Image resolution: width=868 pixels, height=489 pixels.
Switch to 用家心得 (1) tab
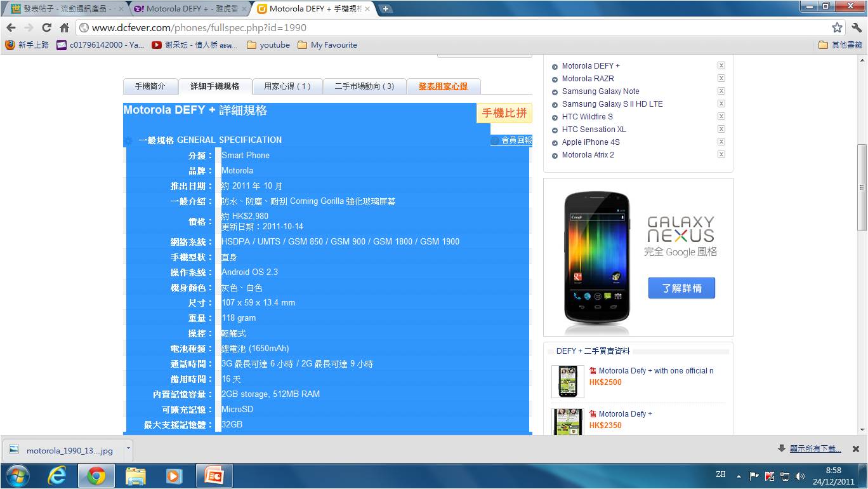click(x=287, y=86)
